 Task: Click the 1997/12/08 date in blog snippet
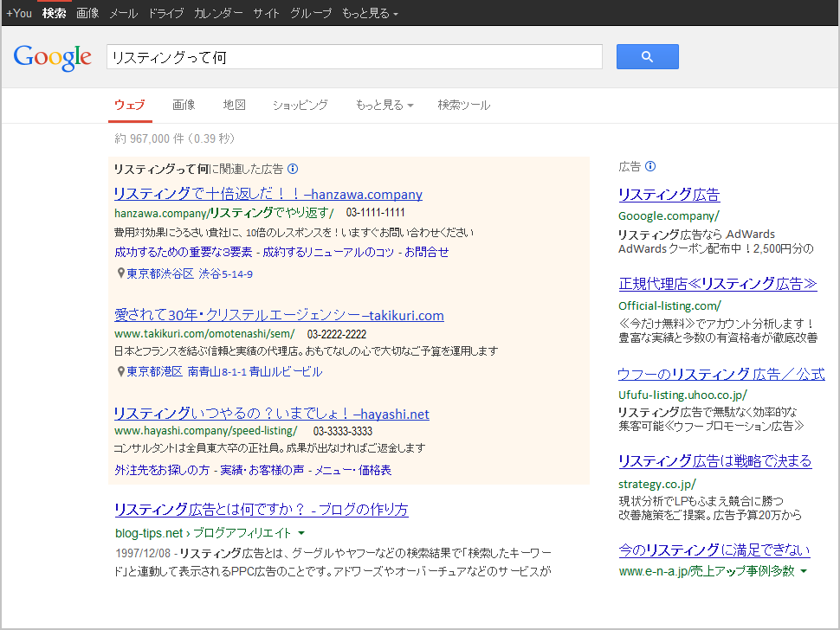[x=143, y=553]
